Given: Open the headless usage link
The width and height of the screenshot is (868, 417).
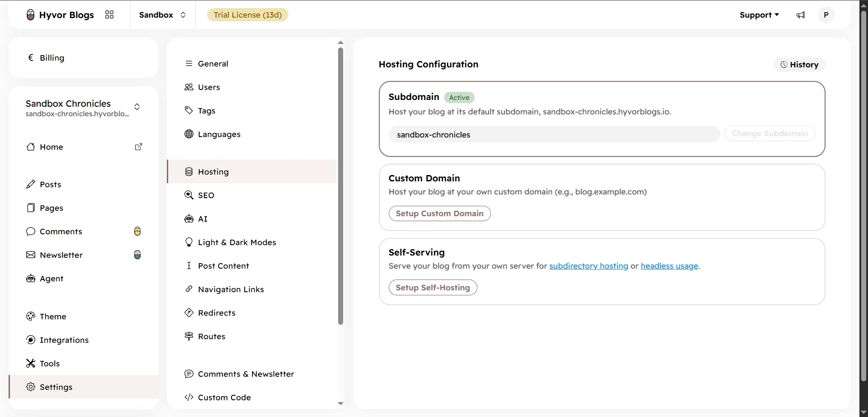Looking at the screenshot, I should coord(669,266).
